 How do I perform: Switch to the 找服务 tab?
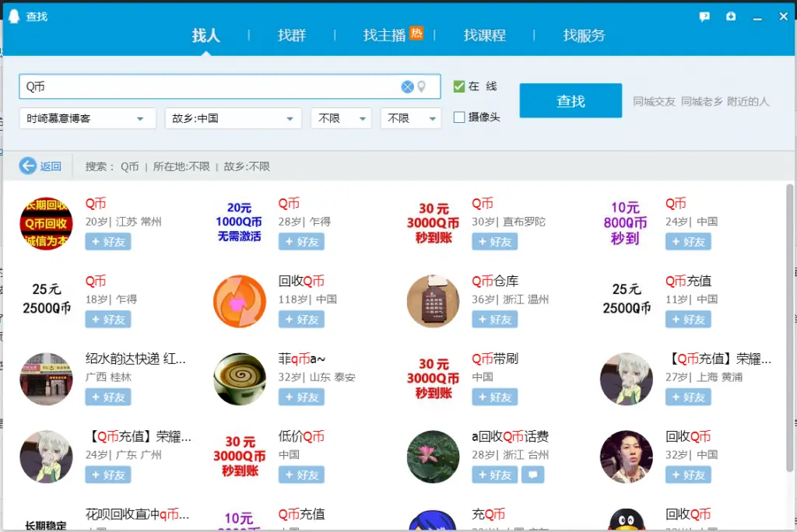tap(584, 35)
